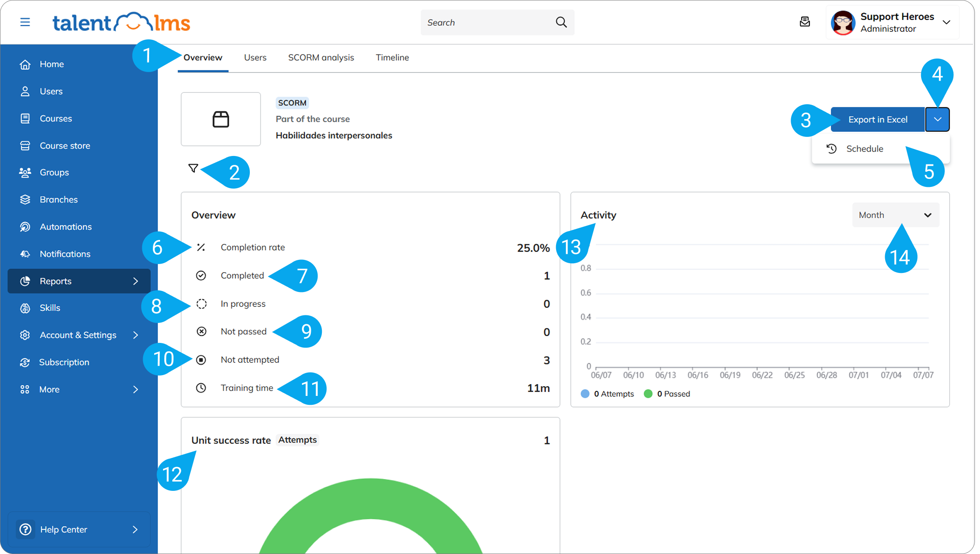Click the Not passed cross icon
Image resolution: width=980 pixels, height=554 pixels.
coord(202,331)
